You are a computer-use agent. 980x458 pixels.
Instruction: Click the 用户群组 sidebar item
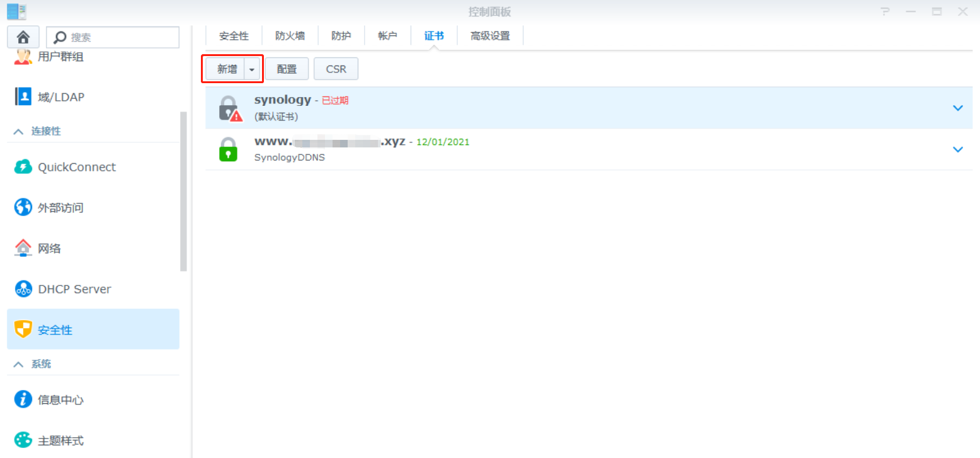tap(93, 57)
